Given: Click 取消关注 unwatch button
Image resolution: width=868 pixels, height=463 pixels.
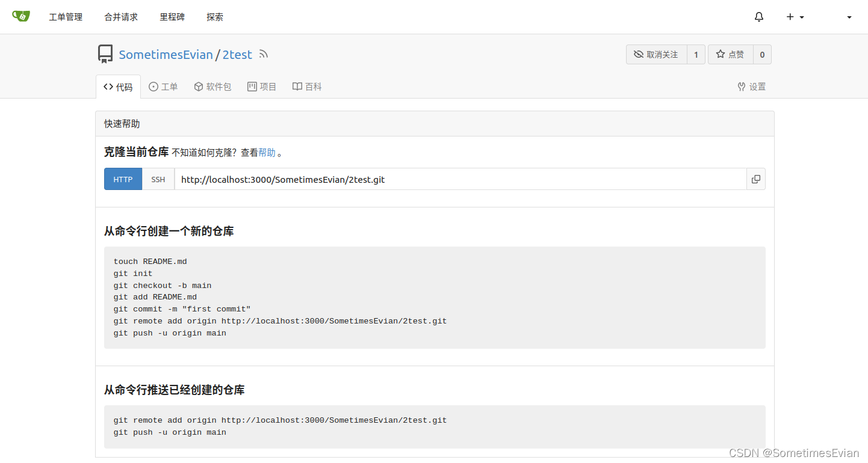Looking at the screenshot, I should [x=657, y=54].
